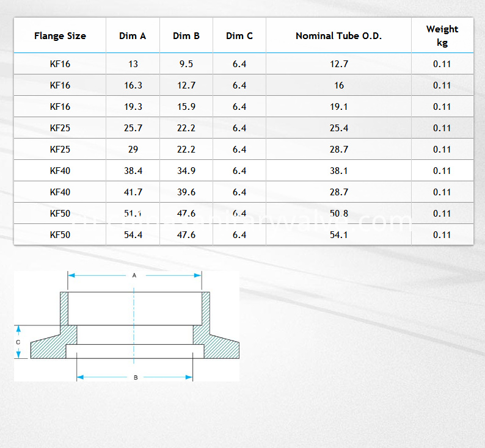
Task: Click the 54.1 Nominal Tube O.D. value
Action: pyautogui.click(x=339, y=235)
